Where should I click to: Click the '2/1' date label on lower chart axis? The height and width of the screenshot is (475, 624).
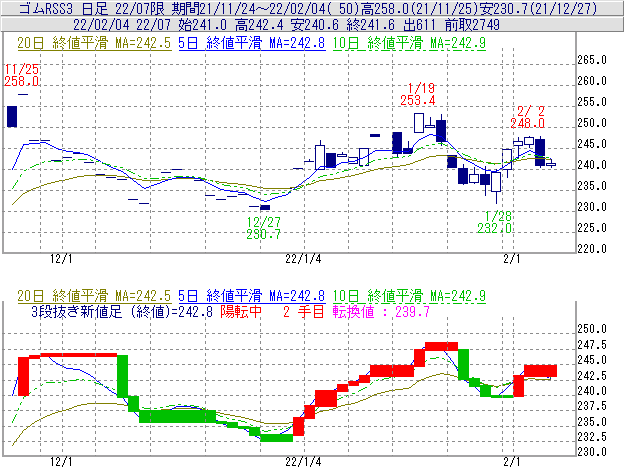[512, 462]
